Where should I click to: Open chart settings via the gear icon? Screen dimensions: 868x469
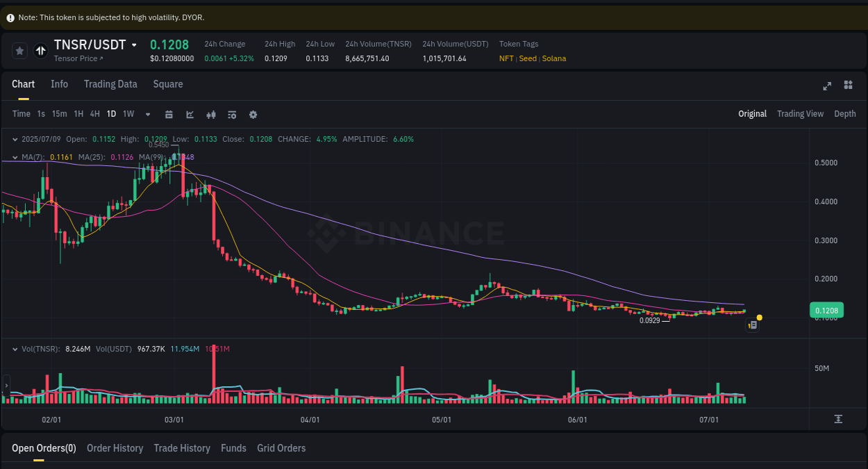(253, 114)
